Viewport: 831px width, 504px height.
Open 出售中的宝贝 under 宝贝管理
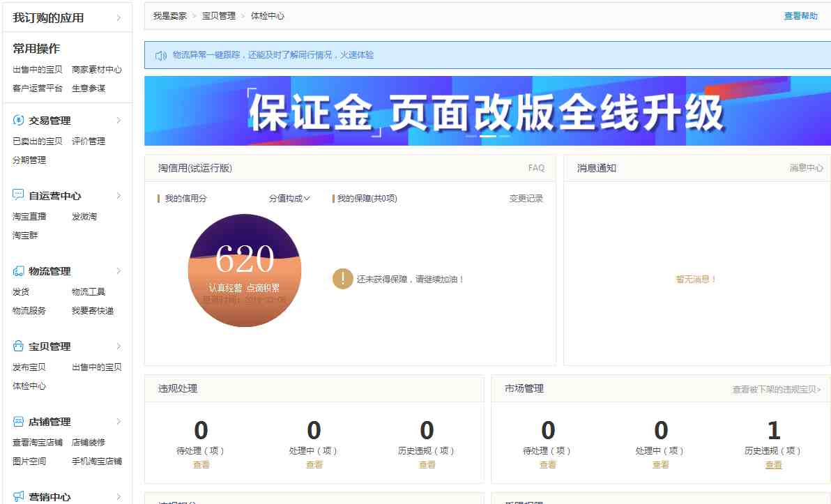pyautogui.click(x=97, y=367)
